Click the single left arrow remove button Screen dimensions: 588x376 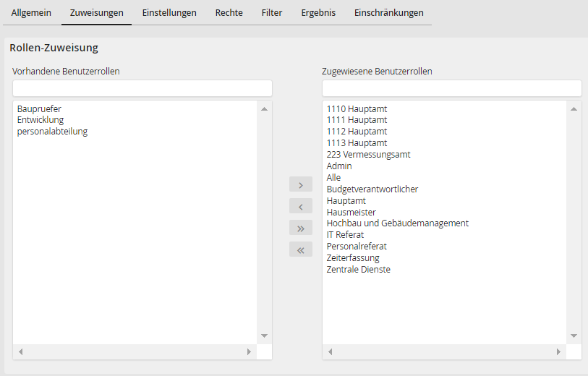(x=300, y=206)
